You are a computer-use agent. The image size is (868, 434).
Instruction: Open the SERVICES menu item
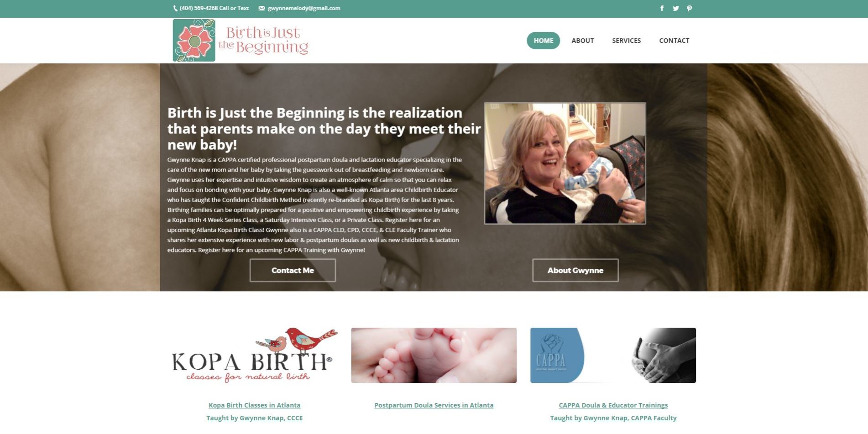click(x=626, y=41)
